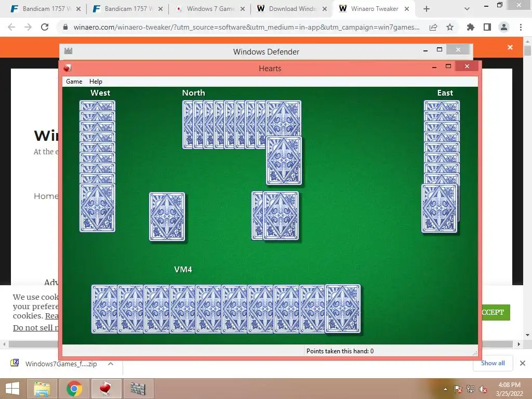Switch to second Bandicam 1757 tab
Image resolution: width=532 pixels, height=399 pixels.
(x=128, y=9)
